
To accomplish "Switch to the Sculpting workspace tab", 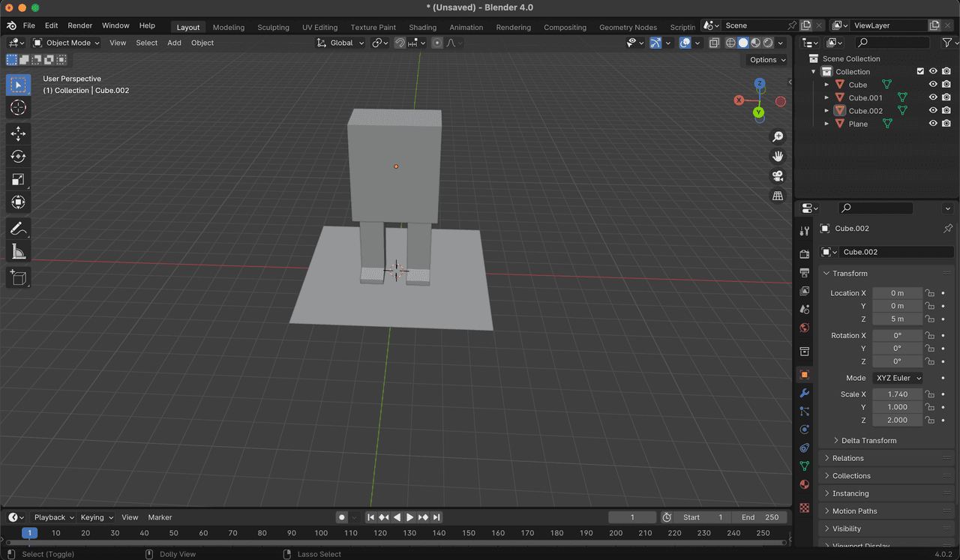I will tap(273, 27).
